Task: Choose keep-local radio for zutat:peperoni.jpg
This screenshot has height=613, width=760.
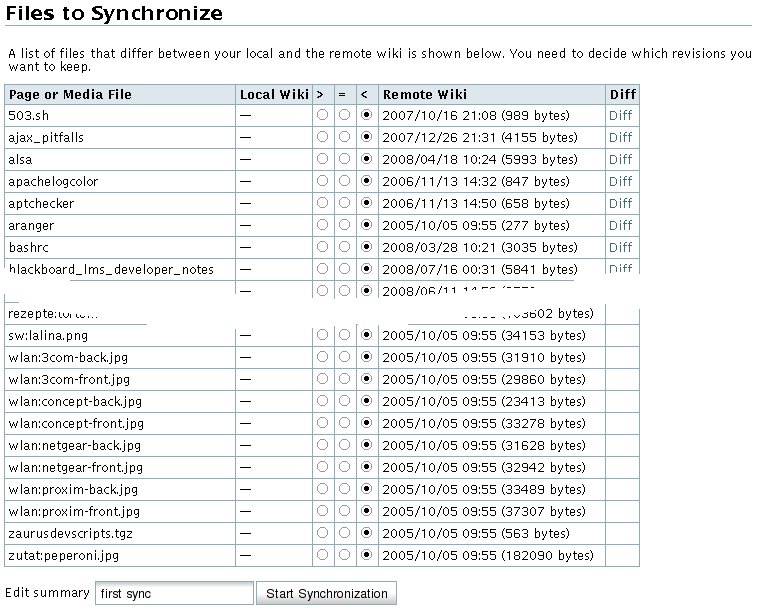Action: (x=322, y=555)
